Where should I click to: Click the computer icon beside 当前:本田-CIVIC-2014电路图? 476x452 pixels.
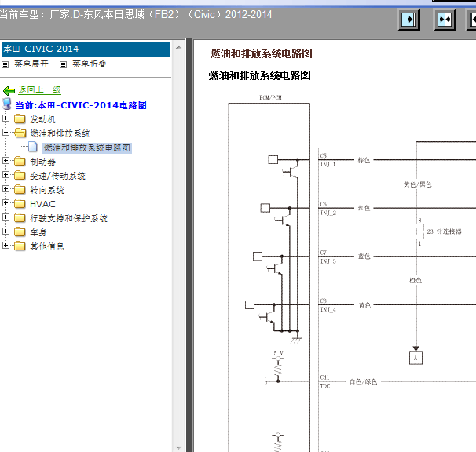coord(7,104)
